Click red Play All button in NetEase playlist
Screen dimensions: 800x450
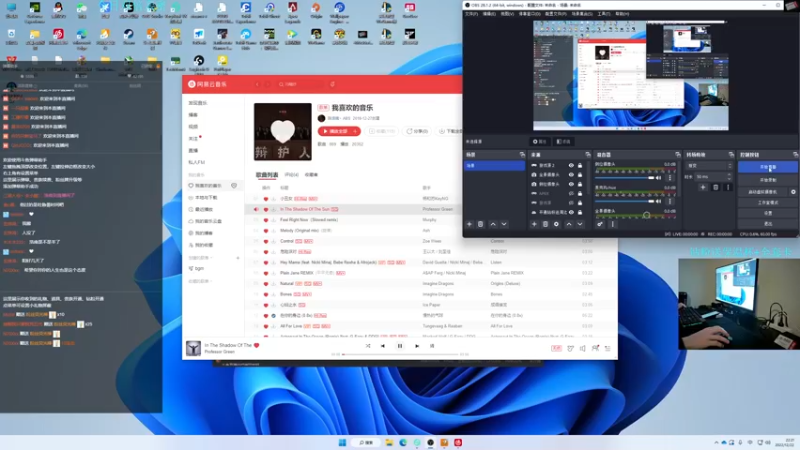tap(339, 131)
